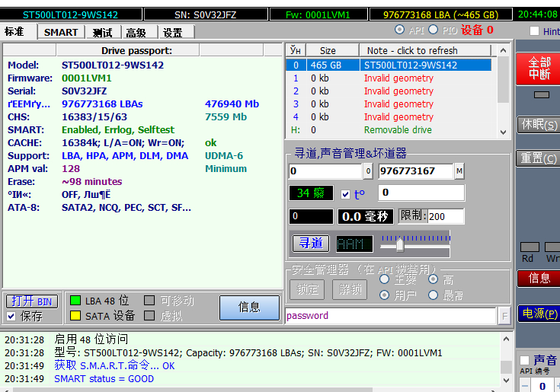Click the blue 信息 button below passport
The image size is (560, 392).
[x=249, y=307]
